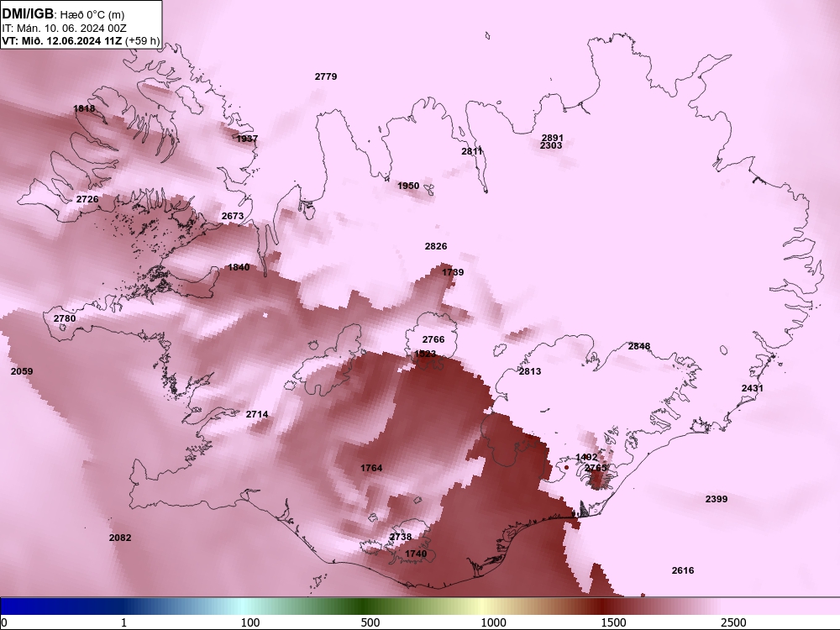Screen dimensions: 840x630
Task: Click the map value 2431
Action: [x=753, y=388]
